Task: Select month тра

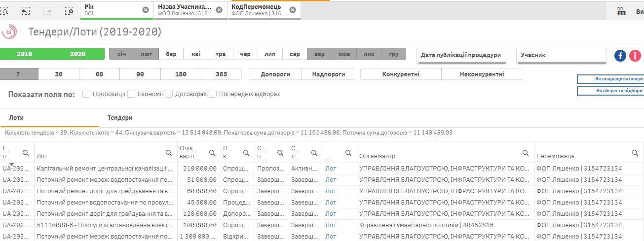Action: (x=220, y=54)
